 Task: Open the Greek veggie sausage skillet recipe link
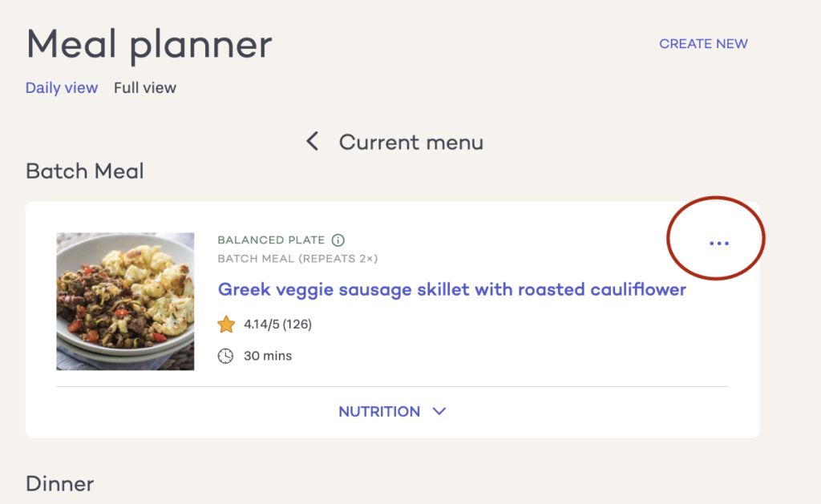[451, 289]
